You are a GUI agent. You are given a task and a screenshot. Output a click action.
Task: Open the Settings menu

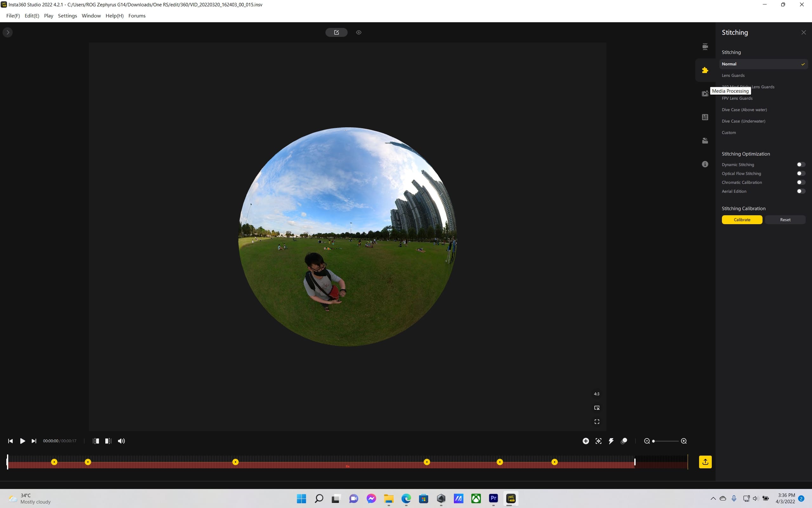[x=68, y=16]
